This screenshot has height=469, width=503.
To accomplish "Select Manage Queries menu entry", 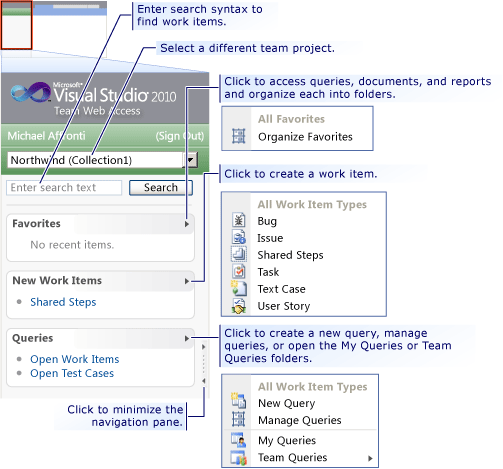I will click(300, 420).
